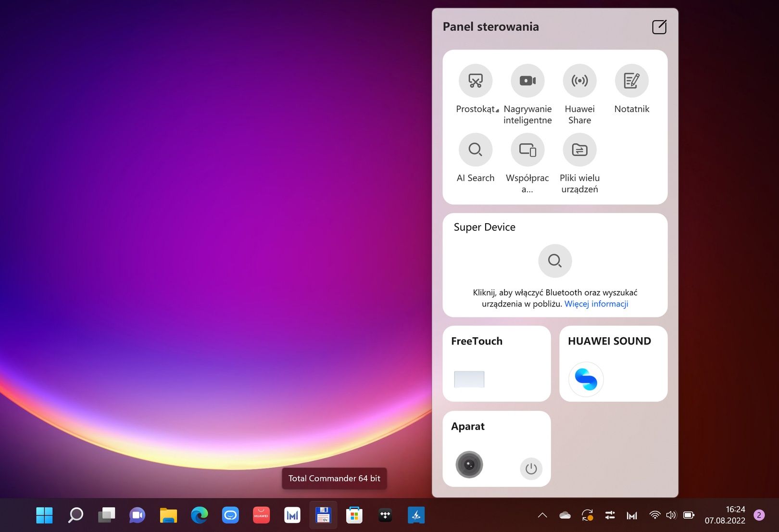Launch Microsoft Store from the taskbar

(354, 515)
